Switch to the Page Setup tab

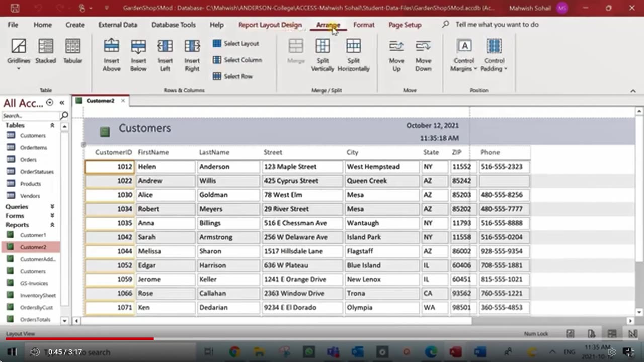pos(405,25)
